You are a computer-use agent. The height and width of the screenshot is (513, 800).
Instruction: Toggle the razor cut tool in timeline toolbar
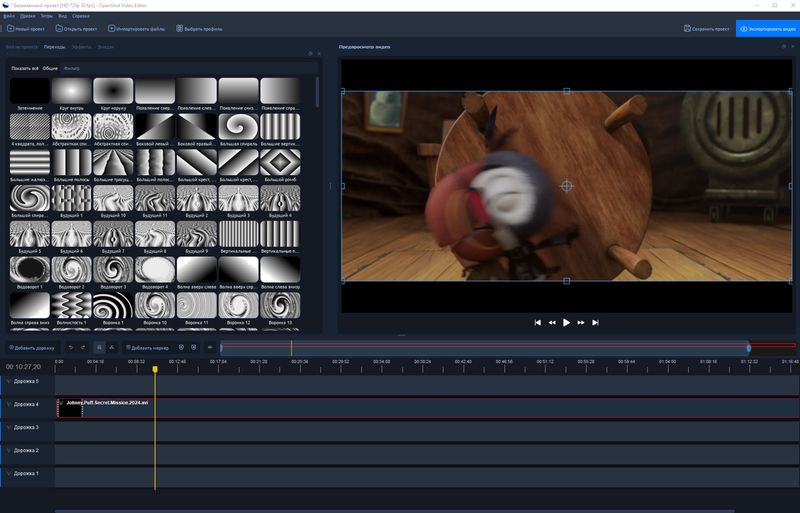[113, 347]
